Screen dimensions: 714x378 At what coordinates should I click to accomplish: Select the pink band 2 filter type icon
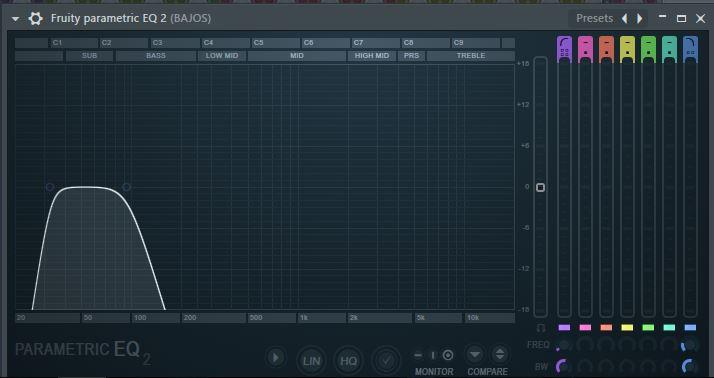(585, 48)
